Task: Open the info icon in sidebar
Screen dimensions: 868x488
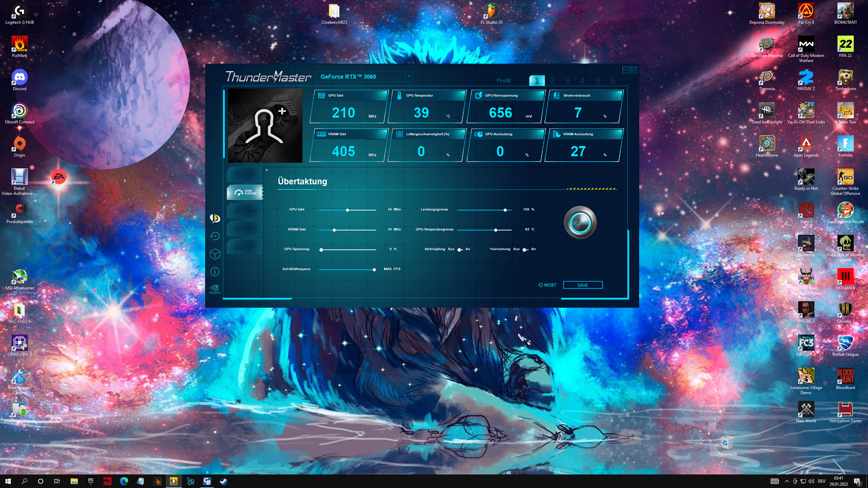Action: [215, 271]
